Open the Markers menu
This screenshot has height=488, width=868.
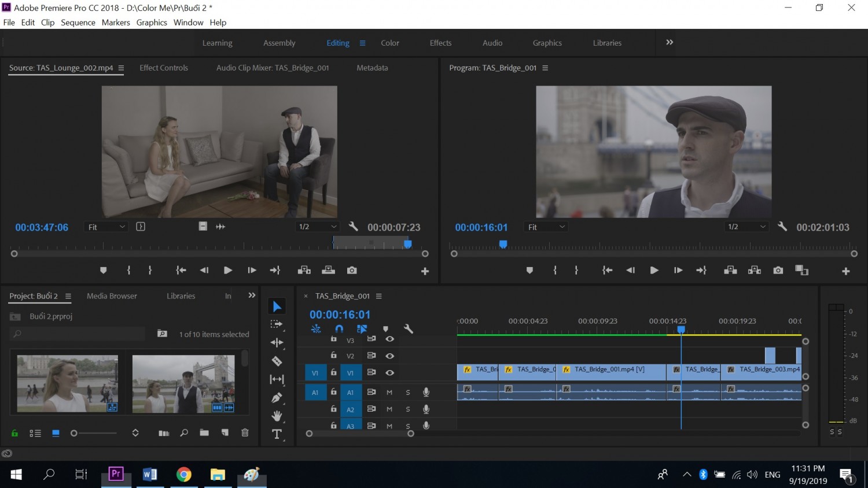[116, 23]
